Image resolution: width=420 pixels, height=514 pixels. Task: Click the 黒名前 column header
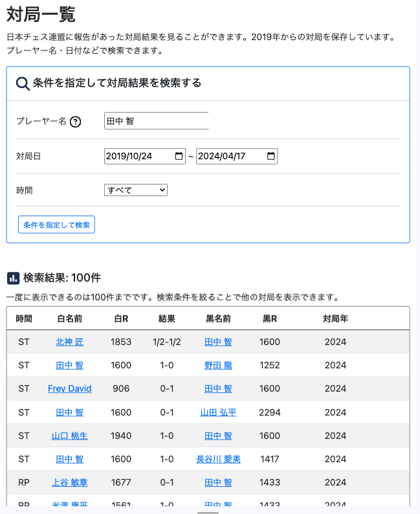[x=218, y=318]
